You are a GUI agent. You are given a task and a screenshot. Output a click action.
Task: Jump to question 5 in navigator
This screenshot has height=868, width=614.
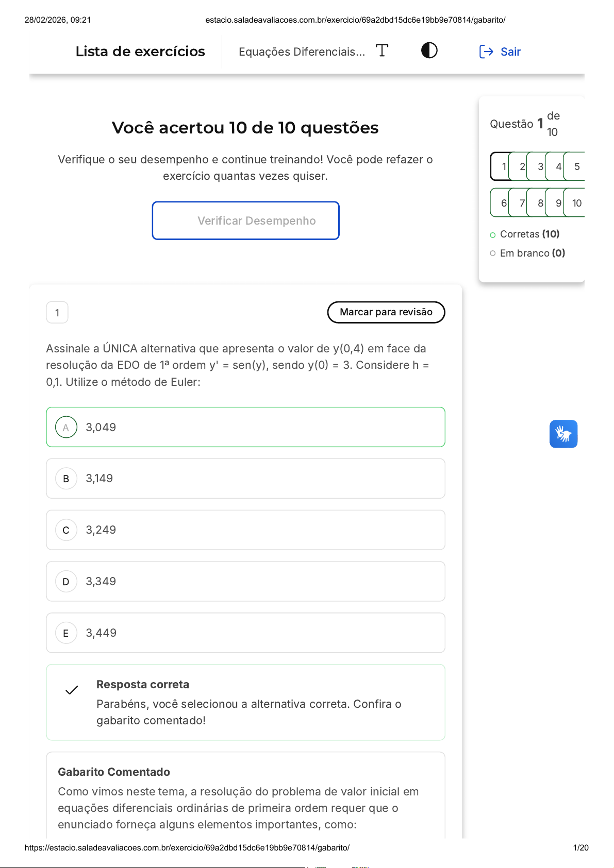[576, 166]
